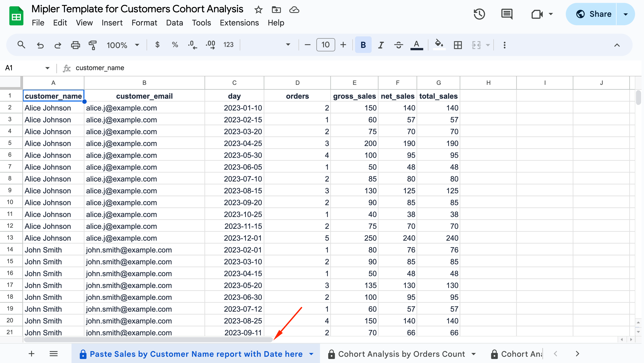Click the print icon in toolbar
The width and height of the screenshot is (644, 363).
[x=75, y=45]
